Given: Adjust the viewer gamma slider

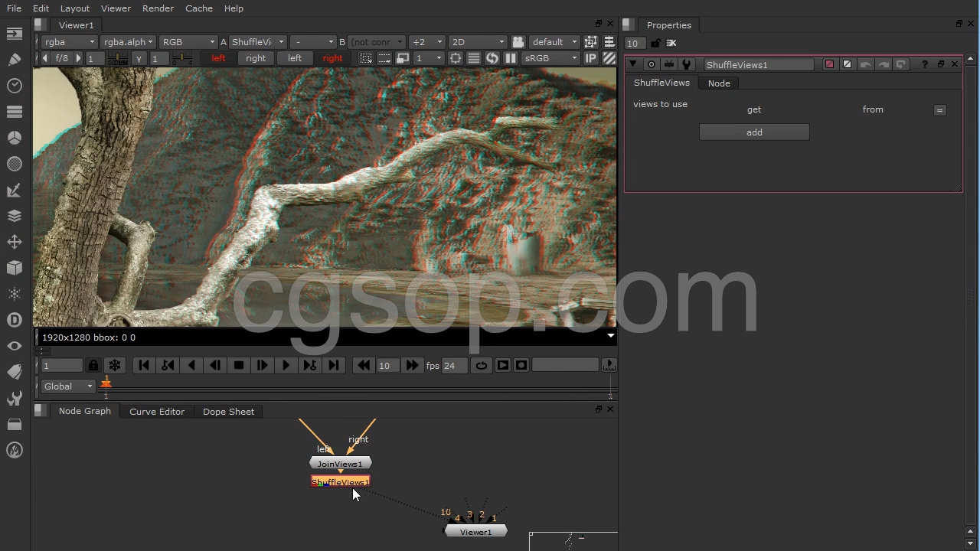Looking at the screenshot, I should (x=181, y=58).
